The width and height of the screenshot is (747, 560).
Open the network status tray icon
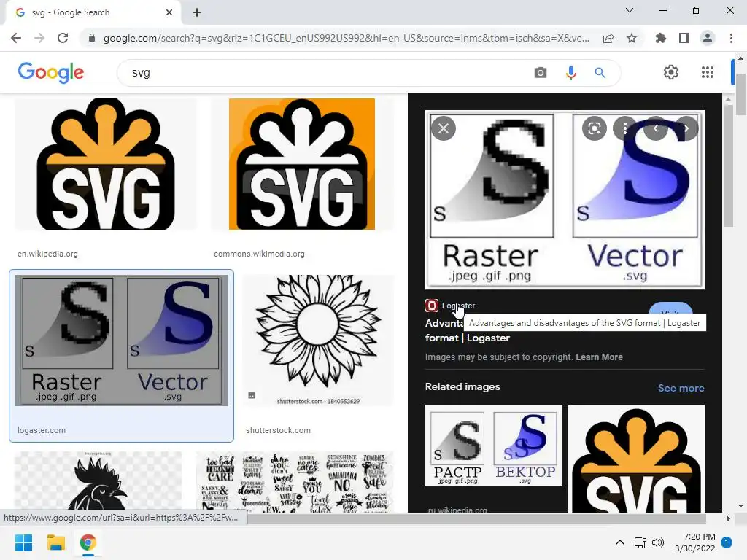click(640, 542)
